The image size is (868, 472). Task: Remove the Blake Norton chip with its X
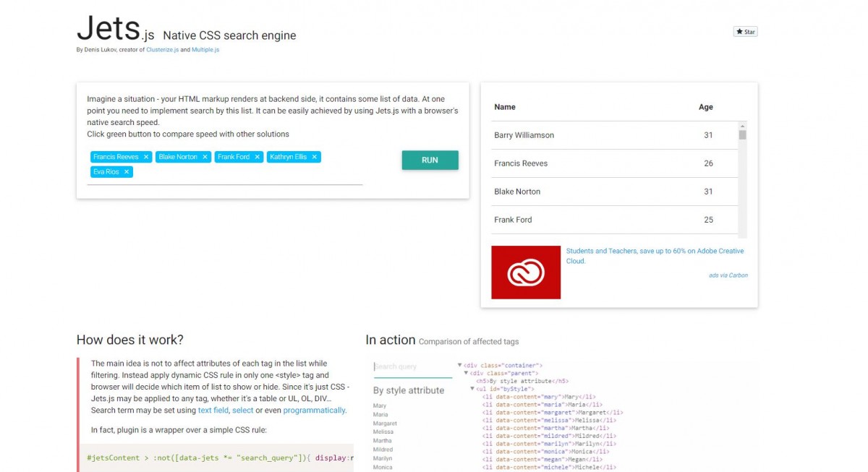(x=205, y=157)
